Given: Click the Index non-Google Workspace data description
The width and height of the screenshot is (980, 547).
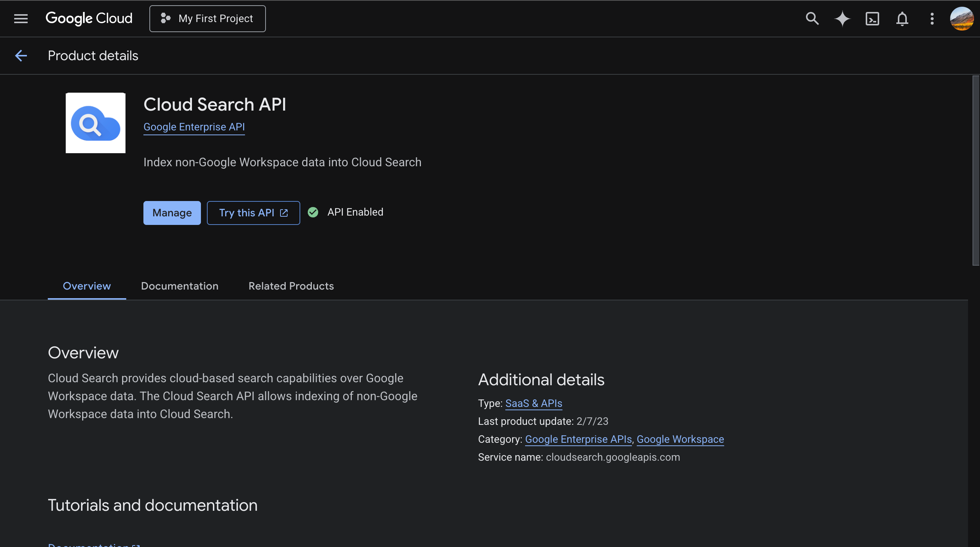Looking at the screenshot, I should (x=283, y=162).
